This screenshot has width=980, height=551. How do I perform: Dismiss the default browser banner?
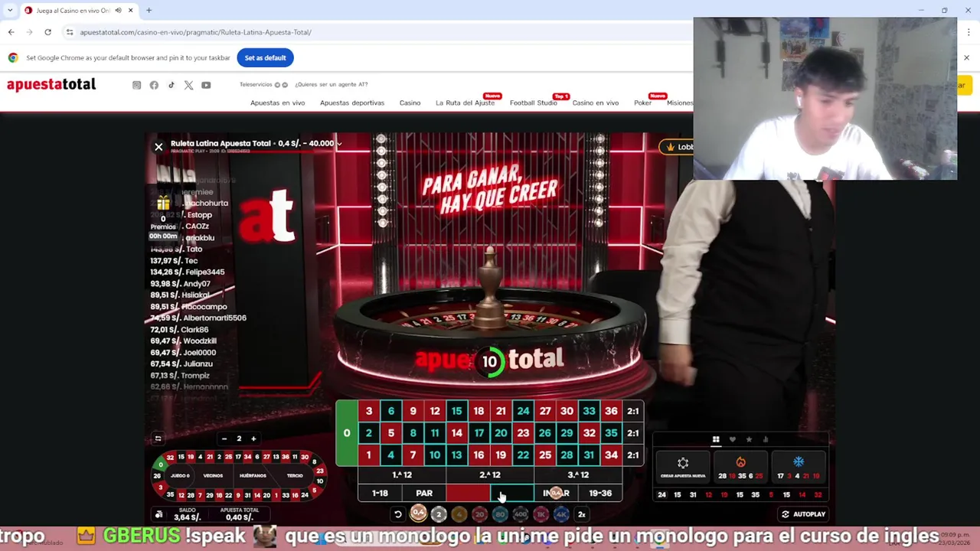tap(966, 57)
